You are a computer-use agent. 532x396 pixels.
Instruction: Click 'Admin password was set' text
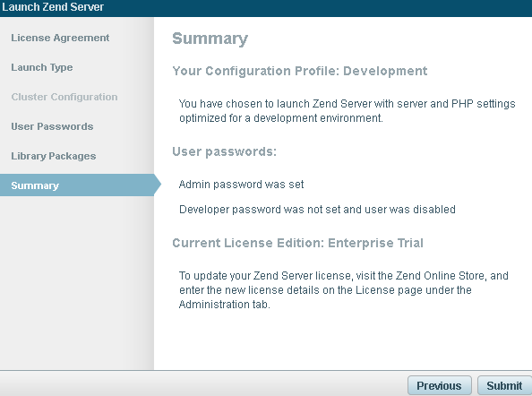[x=241, y=185]
